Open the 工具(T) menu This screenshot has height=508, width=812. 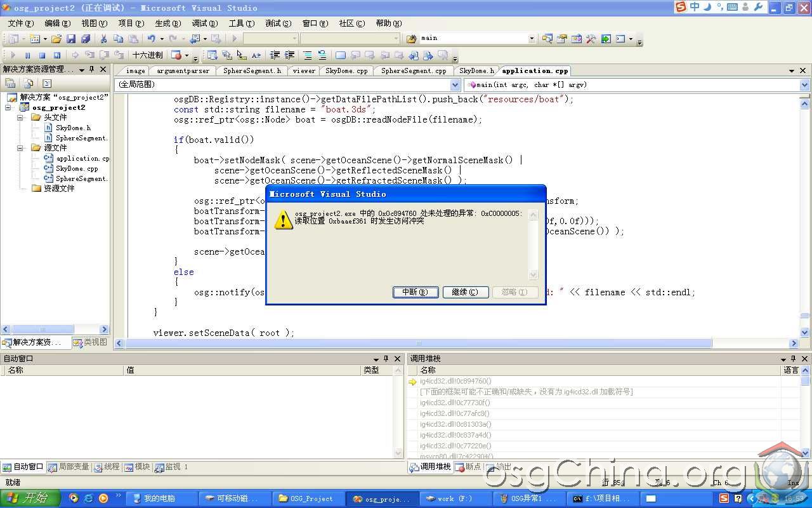pos(241,23)
